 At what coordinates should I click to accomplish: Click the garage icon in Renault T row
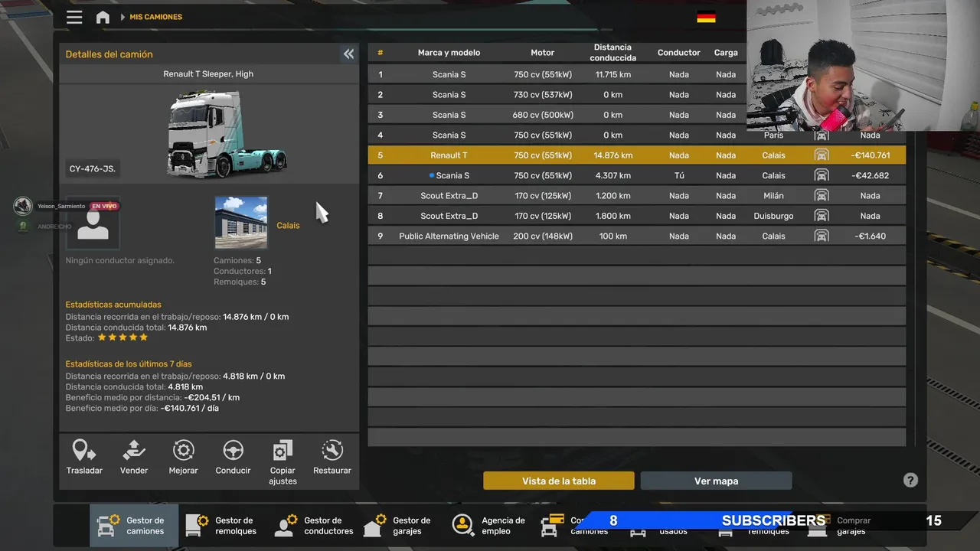(x=822, y=155)
